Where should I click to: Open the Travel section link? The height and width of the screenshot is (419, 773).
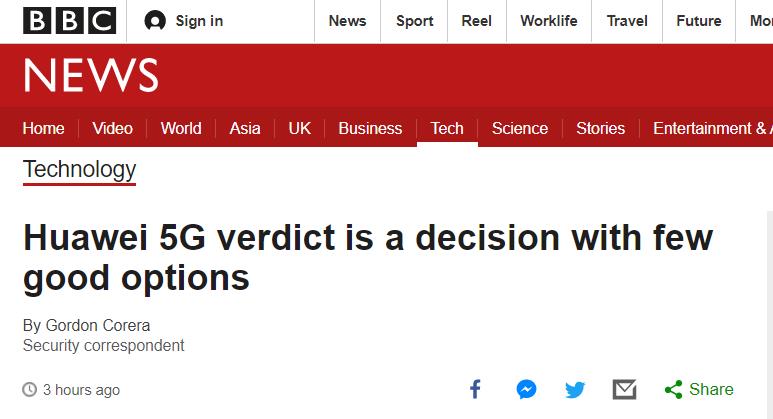pos(627,21)
